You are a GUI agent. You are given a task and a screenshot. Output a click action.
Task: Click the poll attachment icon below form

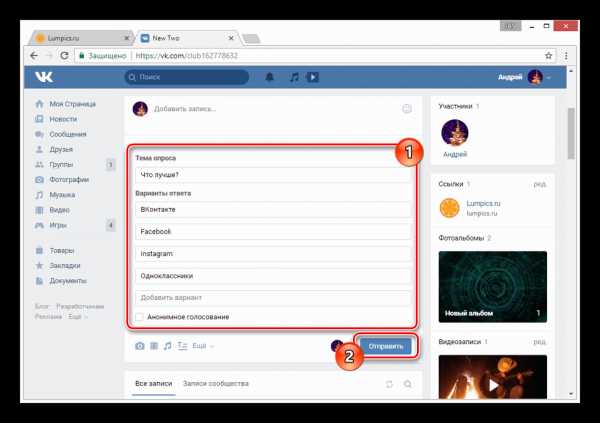click(x=182, y=346)
